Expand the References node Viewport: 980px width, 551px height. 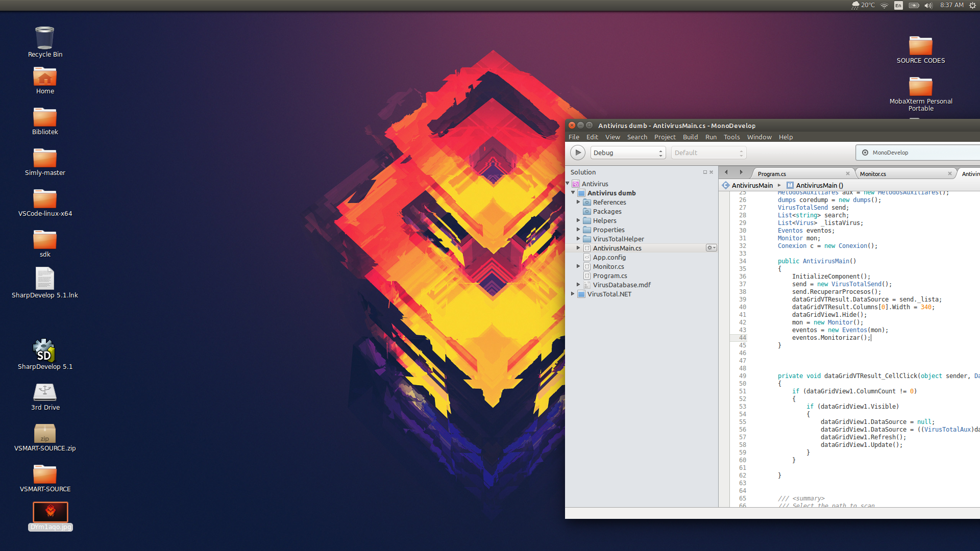[x=578, y=202]
